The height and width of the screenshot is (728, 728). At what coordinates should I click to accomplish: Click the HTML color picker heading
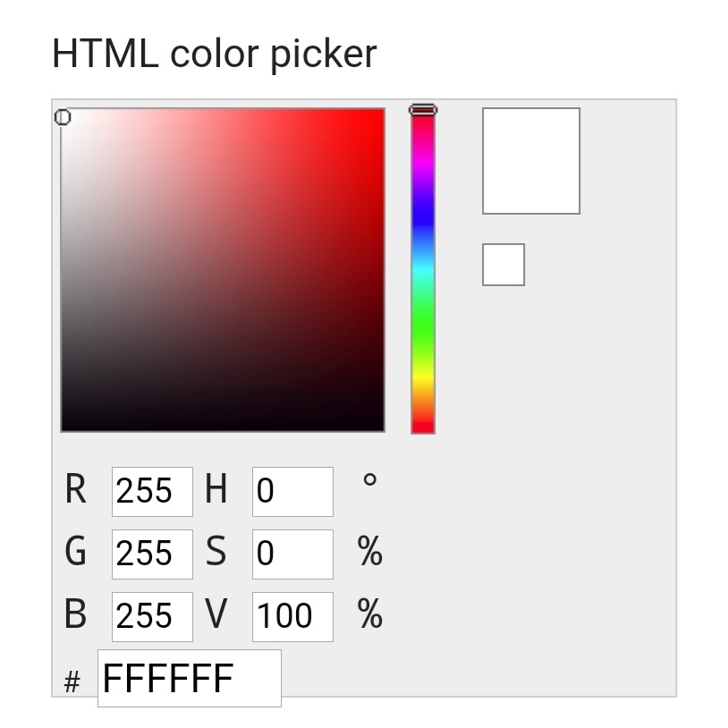215,54
